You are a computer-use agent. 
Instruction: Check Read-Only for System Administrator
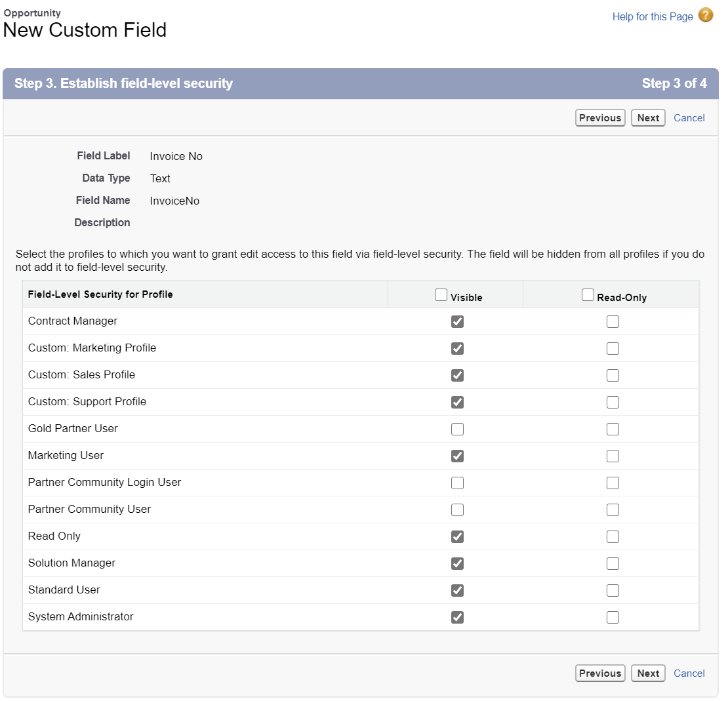click(x=613, y=618)
